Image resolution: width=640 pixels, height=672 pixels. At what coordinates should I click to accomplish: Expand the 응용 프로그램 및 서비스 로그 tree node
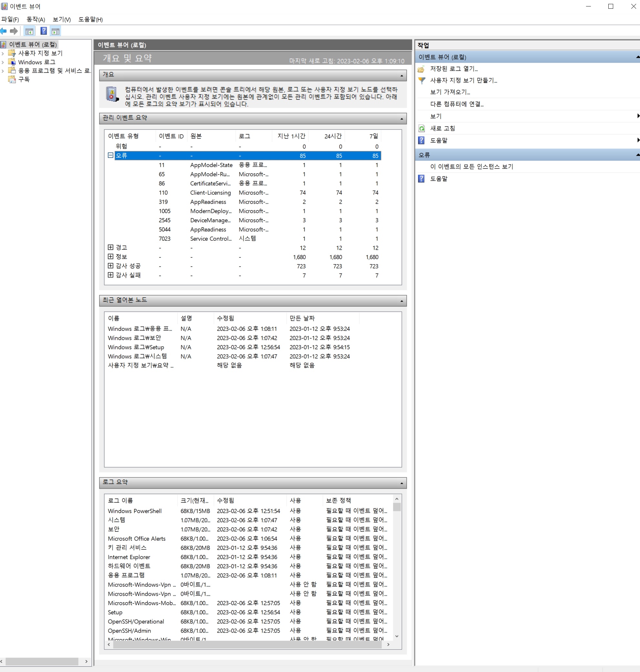pos(3,71)
